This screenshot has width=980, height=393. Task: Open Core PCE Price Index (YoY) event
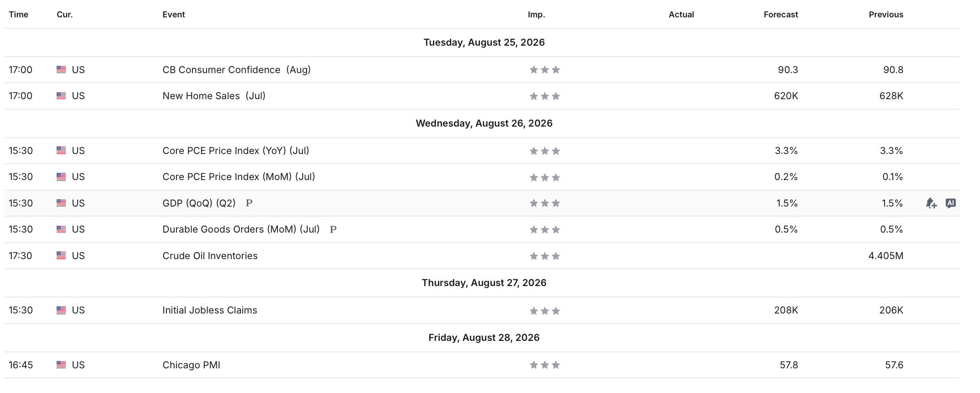point(236,150)
